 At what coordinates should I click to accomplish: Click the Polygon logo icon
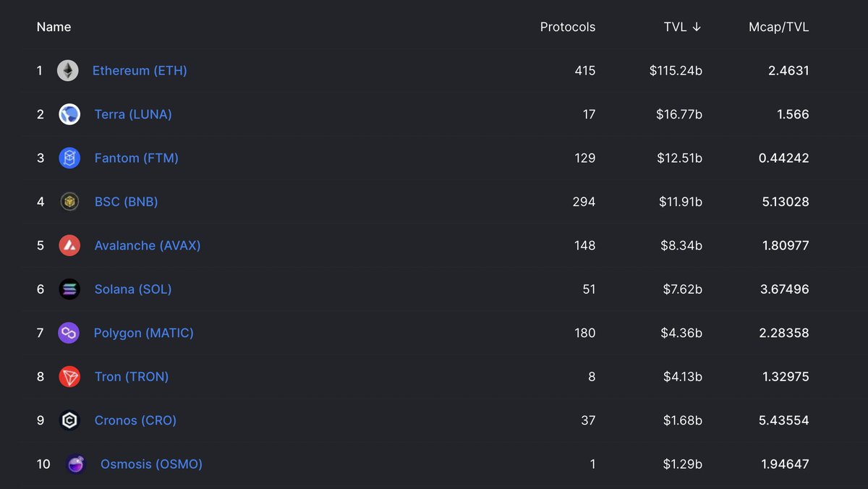coord(69,333)
